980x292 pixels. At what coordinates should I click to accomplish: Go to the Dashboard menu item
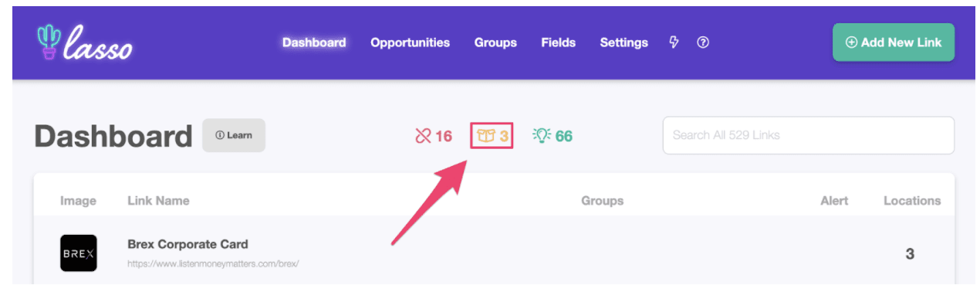[x=314, y=42]
